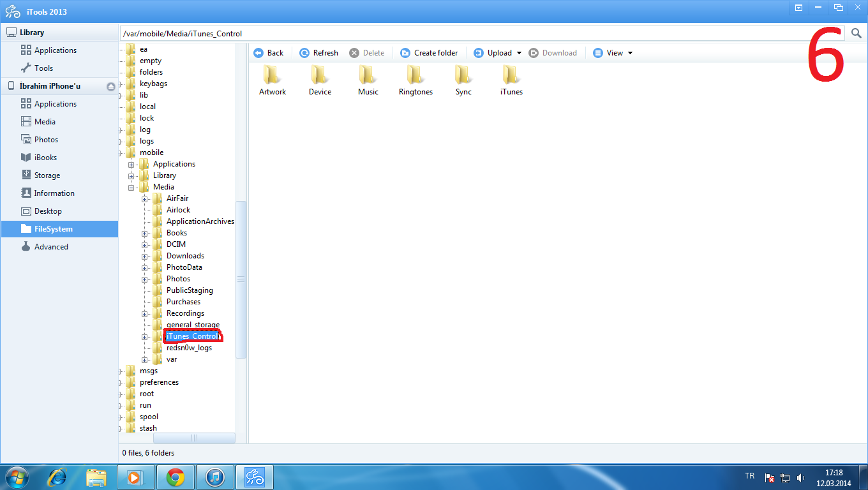
Task: Open the Sync folder
Action: [x=463, y=80]
